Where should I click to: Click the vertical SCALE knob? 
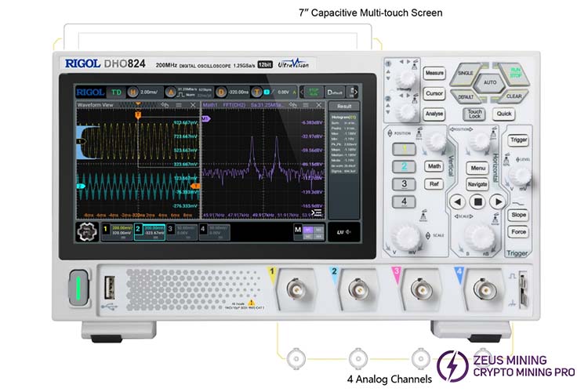(406, 235)
